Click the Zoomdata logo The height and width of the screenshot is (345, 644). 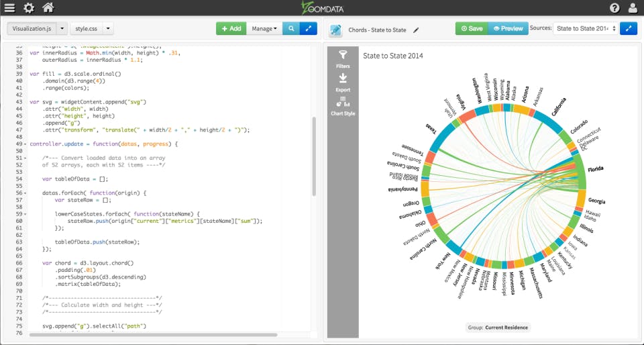[x=322, y=8]
